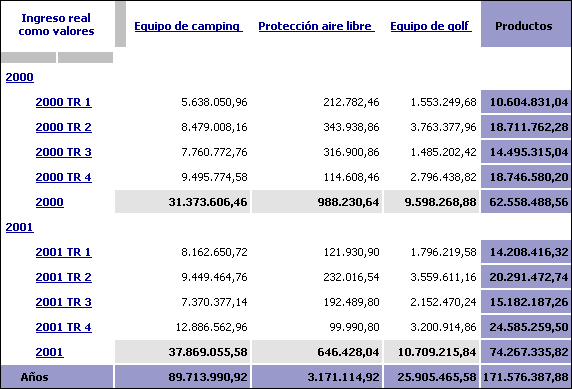The image size is (572, 389).
Task: Open the 2000 subtotal row link
Action: tap(50, 202)
